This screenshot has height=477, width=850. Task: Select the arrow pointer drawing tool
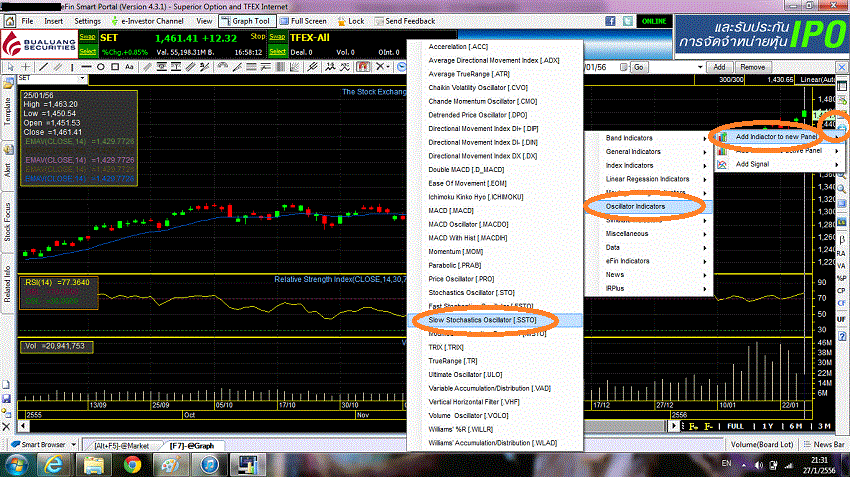tap(10, 67)
